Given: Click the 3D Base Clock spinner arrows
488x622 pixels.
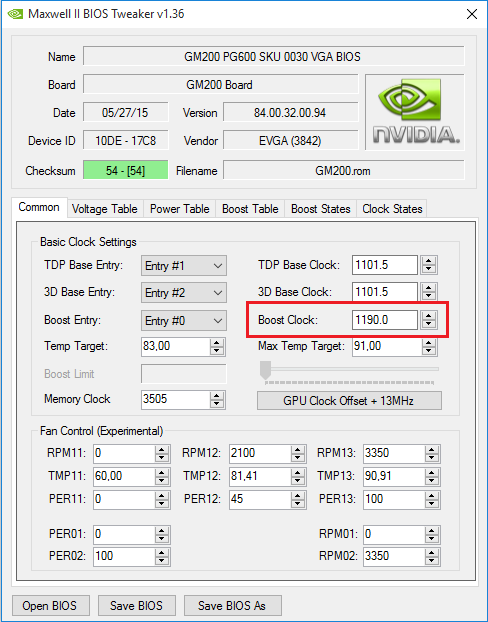Looking at the screenshot, I should [x=428, y=292].
